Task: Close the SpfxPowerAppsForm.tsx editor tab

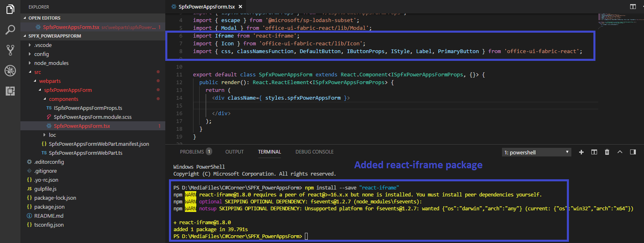Action: [x=240, y=7]
